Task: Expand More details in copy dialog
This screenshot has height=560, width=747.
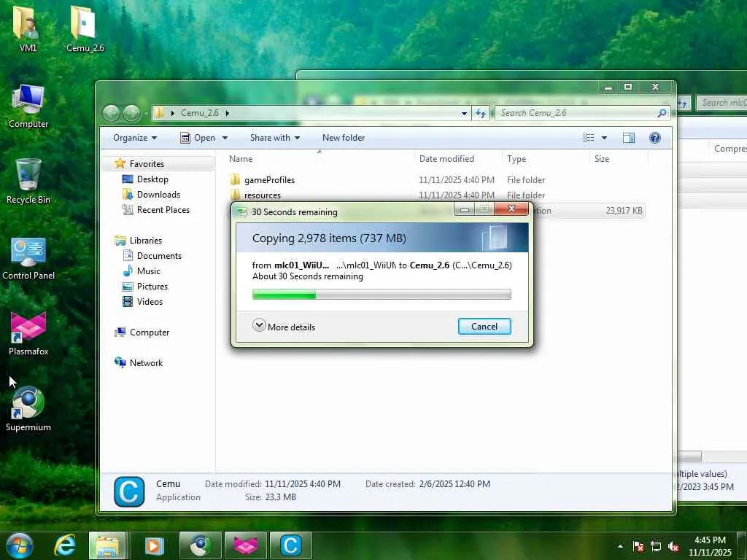Action: pos(284,327)
